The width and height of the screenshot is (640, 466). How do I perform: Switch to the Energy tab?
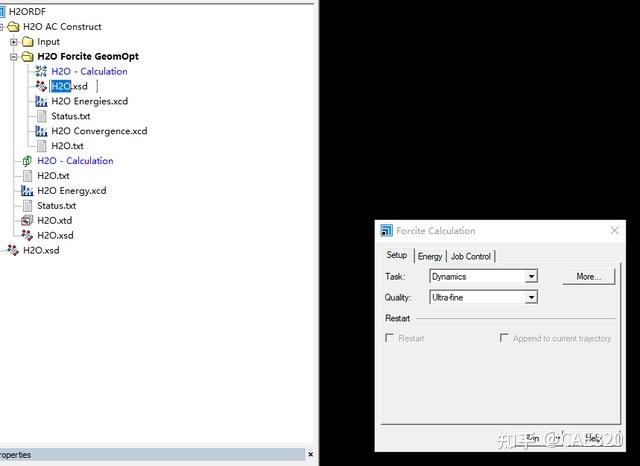point(430,256)
